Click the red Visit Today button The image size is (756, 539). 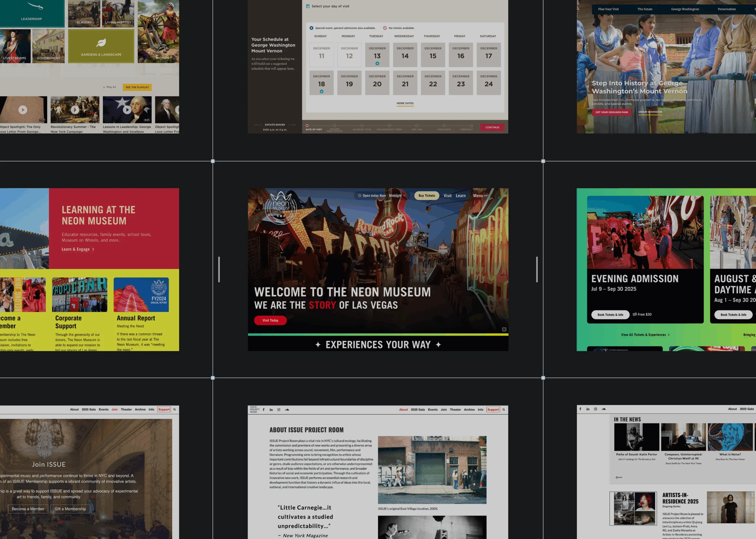click(x=271, y=320)
